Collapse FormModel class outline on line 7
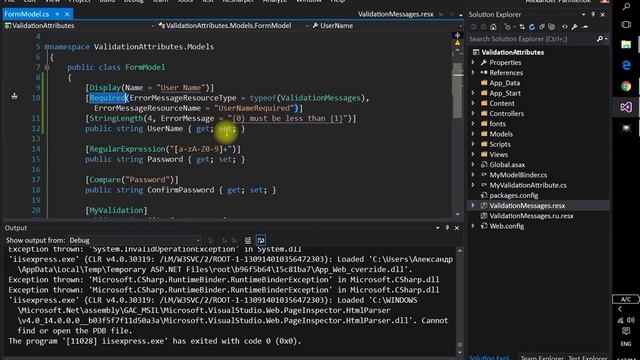The height and width of the screenshot is (360, 640). [x=47, y=67]
